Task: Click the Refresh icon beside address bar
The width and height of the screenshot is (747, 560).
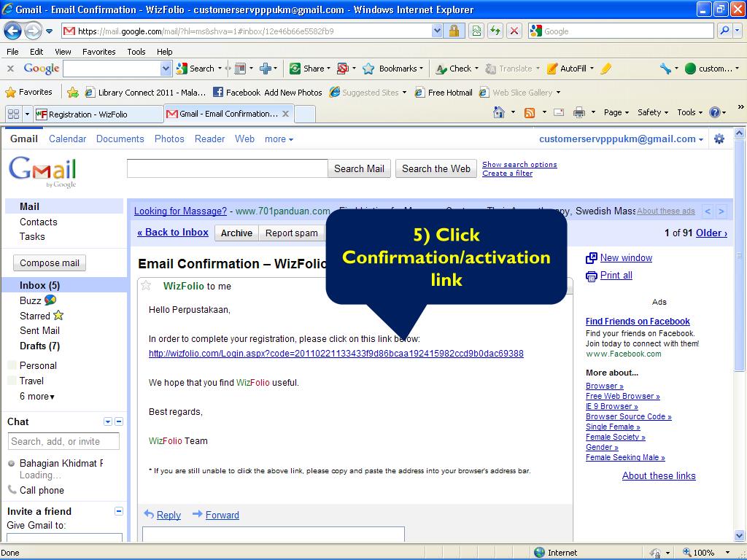Action: 495,31
